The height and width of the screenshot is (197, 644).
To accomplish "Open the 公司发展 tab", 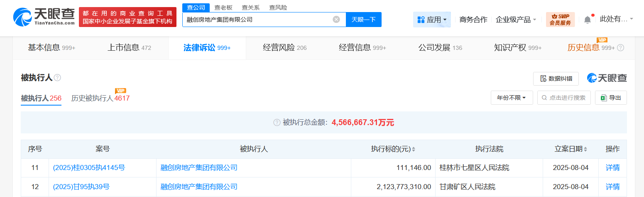I will coord(440,48).
